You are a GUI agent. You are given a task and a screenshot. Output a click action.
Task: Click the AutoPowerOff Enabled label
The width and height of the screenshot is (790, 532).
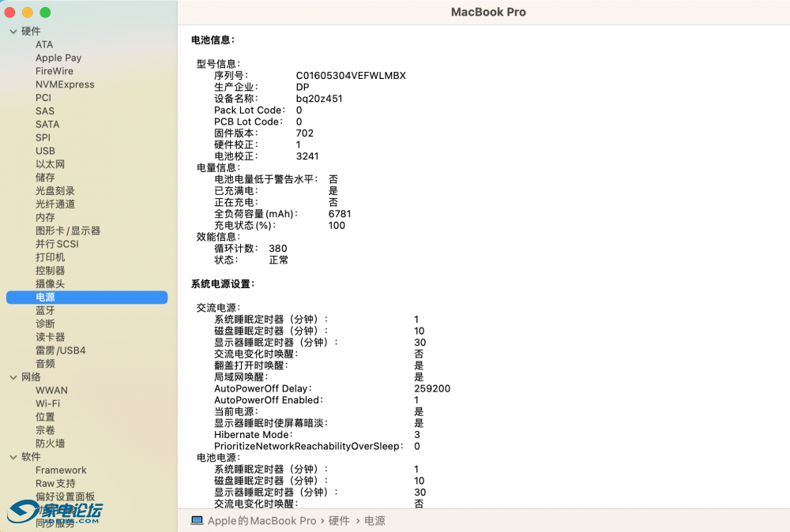click(269, 400)
